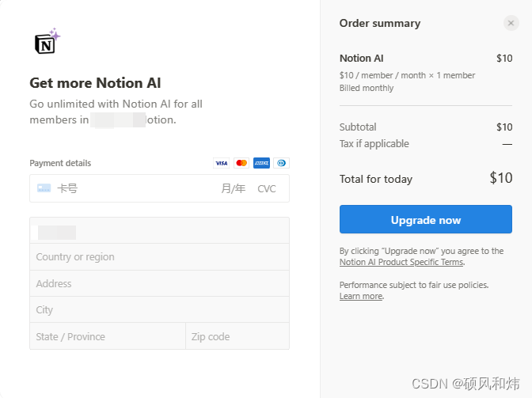Click the Performance subject to fair use text

click(x=414, y=285)
